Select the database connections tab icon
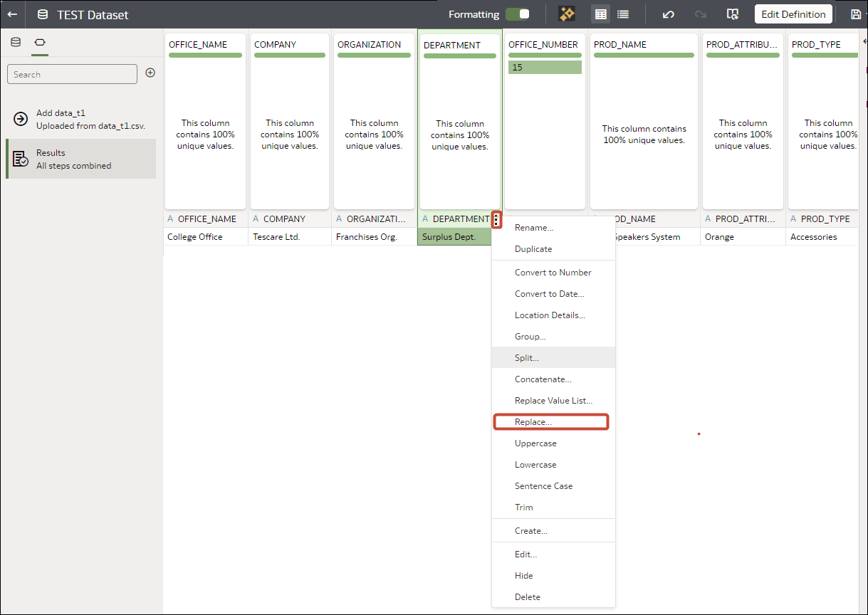 [16, 42]
